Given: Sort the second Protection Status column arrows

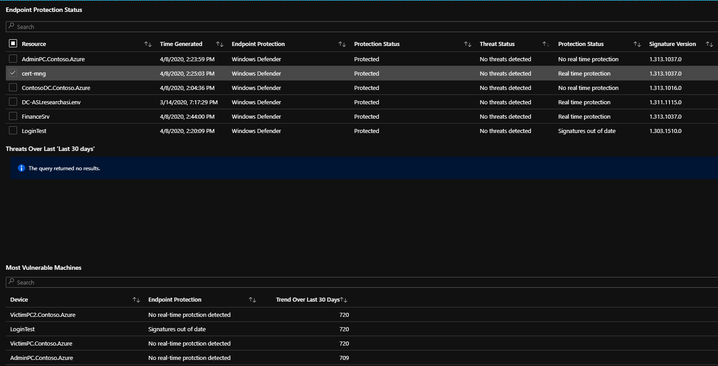Looking at the screenshot, I should click(x=636, y=44).
